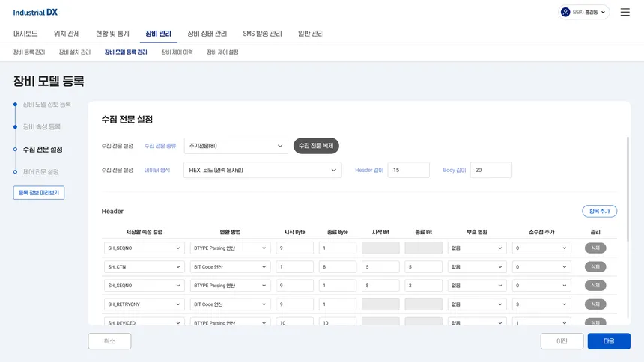The image size is (644, 362).
Task: Open the SMS 발송 관리 tab
Action: click(262, 34)
